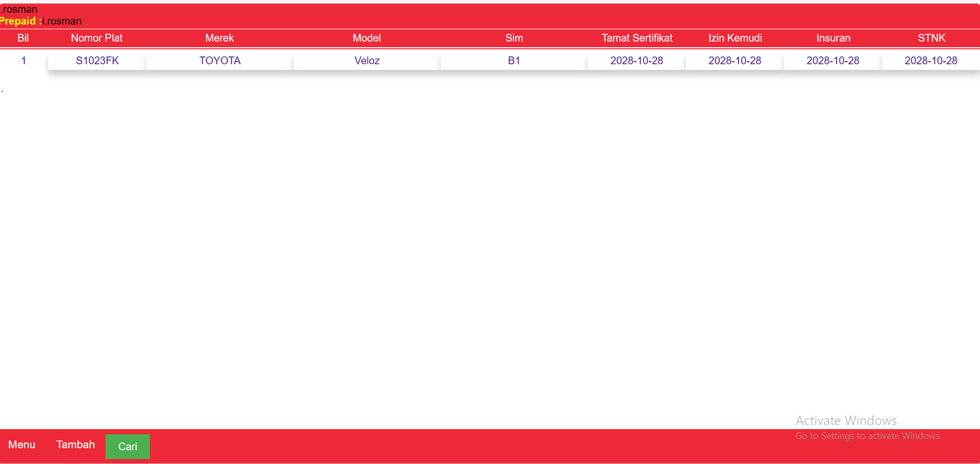Click the yellow Prepaid label
The height and width of the screenshot is (464, 980).
click(x=18, y=21)
